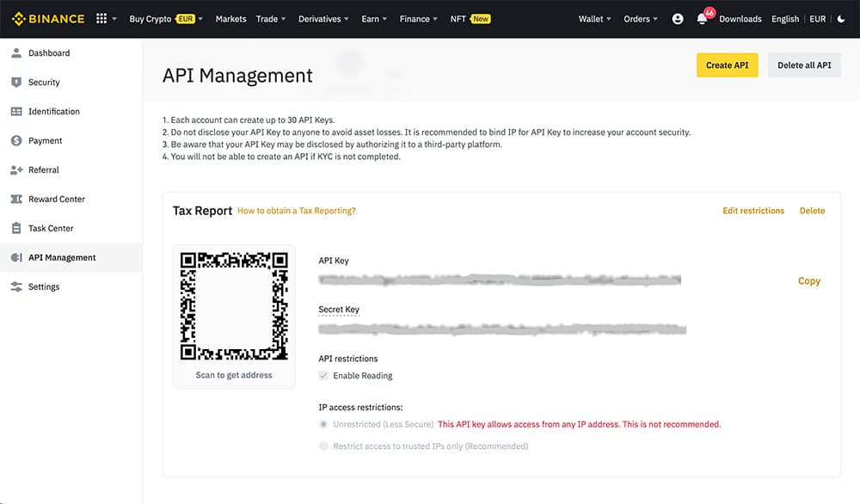Click the blurred API Key value

click(500, 280)
